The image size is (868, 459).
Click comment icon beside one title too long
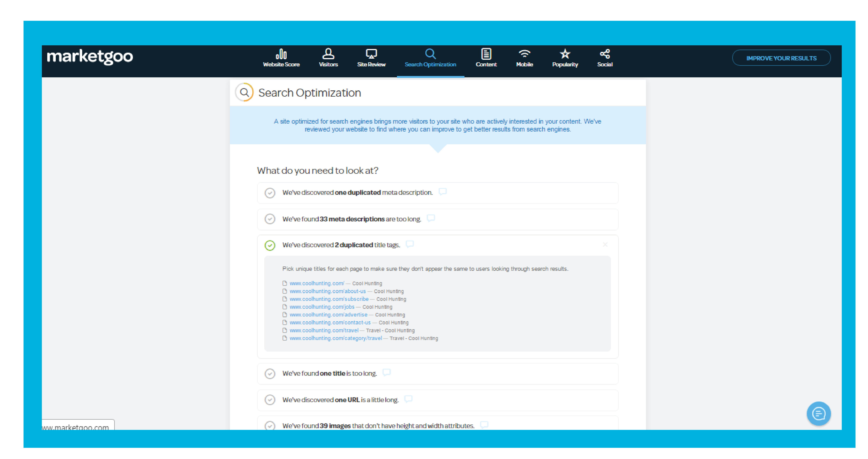point(387,372)
